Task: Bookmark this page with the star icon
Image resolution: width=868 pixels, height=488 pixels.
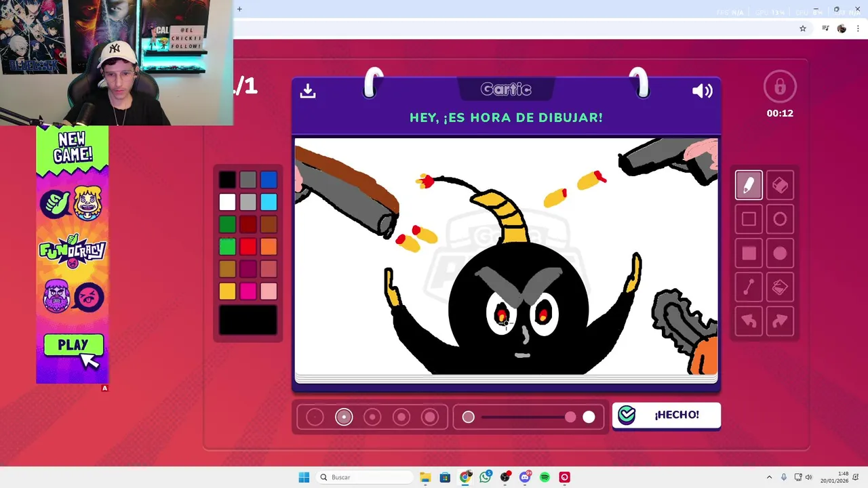Action: [803, 28]
